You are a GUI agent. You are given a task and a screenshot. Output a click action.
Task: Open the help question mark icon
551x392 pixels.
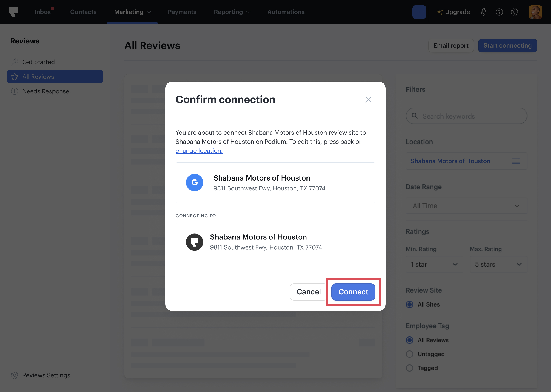[x=499, y=12]
